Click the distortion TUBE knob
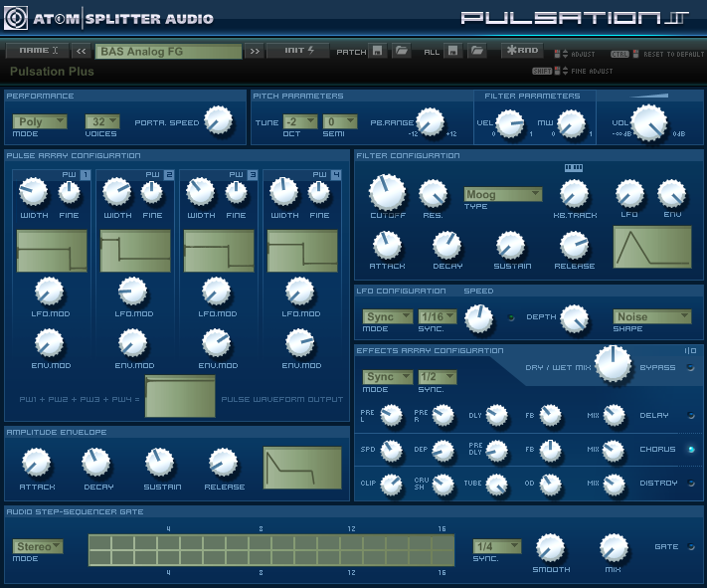707x588 pixels. (x=497, y=486)
